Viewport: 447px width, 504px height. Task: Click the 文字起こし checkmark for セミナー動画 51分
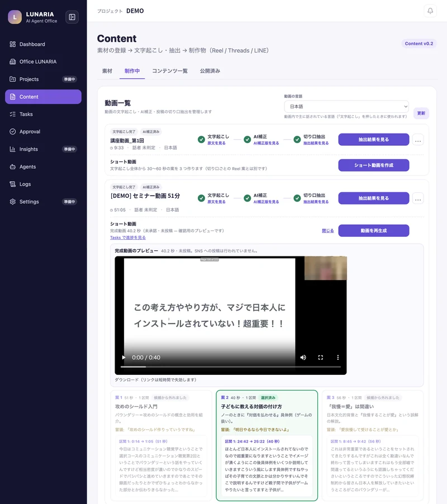pos(201,198)
